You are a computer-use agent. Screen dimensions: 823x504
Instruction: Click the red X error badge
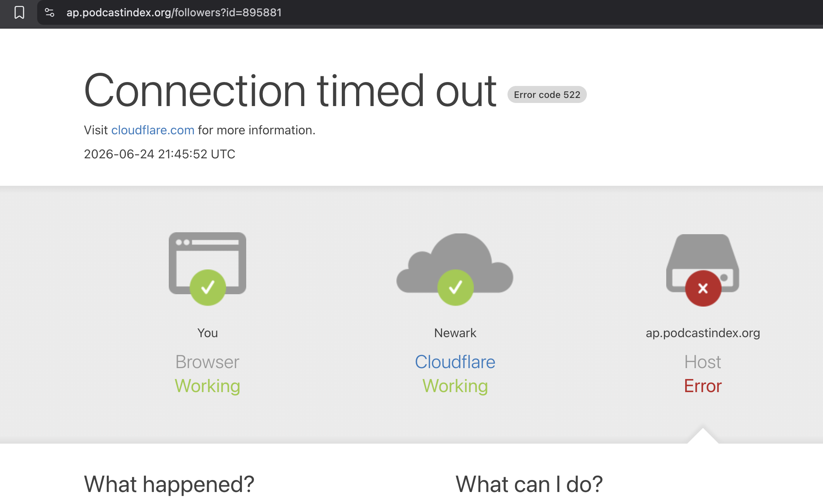pyautogui.click(x=703, y=288)
